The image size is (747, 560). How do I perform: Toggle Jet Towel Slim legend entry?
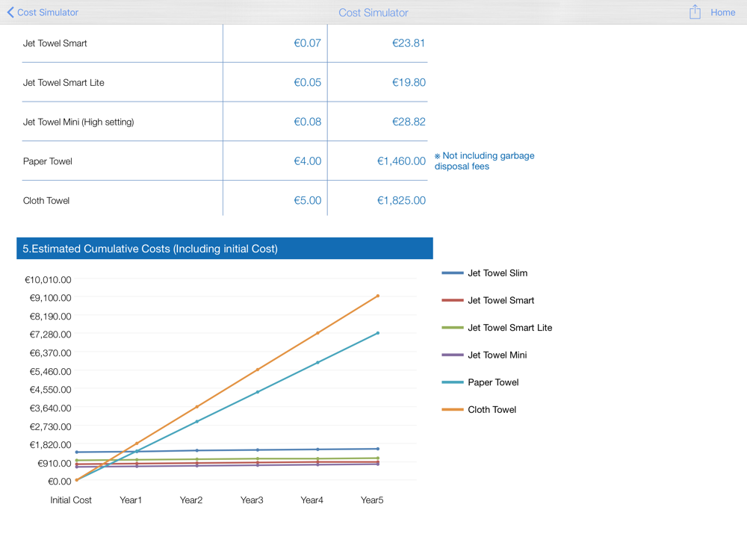tap(497, 273)
